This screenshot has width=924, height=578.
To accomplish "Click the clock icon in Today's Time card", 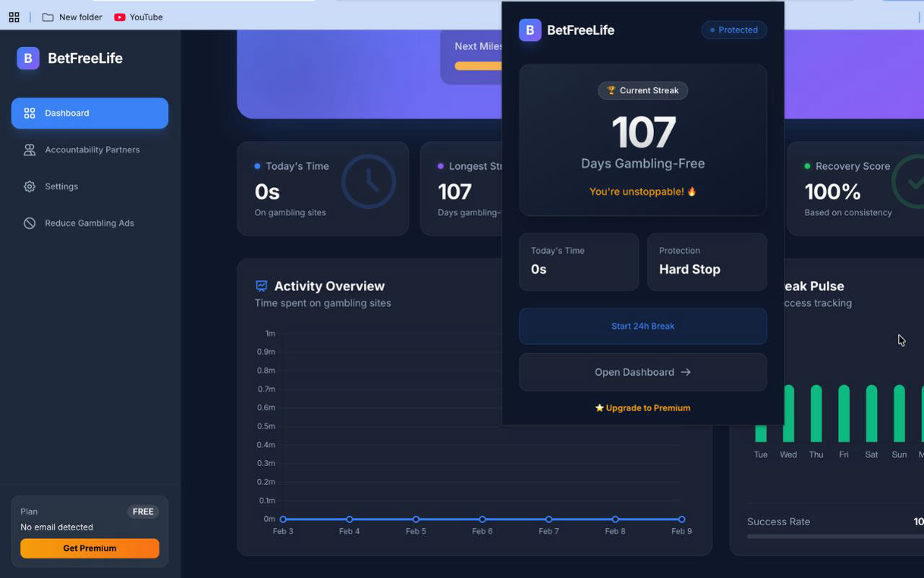I will (x=368, y=181).
